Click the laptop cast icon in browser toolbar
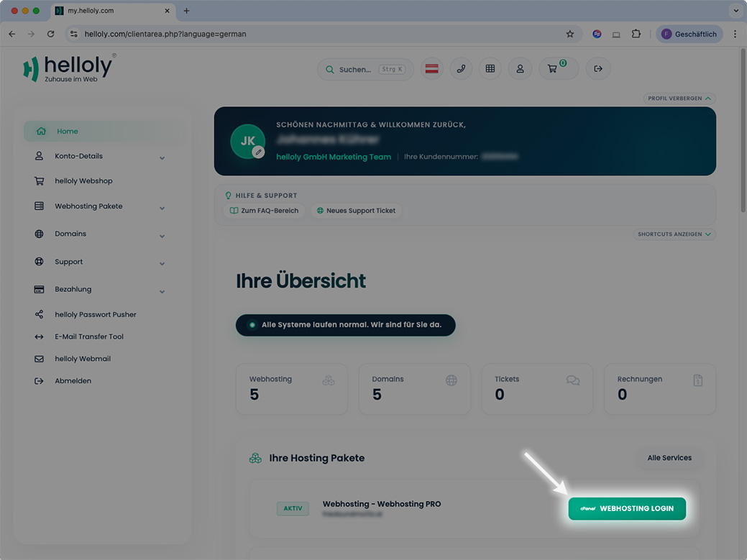Image resolution: width=747 pixels, height=560 pixels. click(x=616, y=35)
